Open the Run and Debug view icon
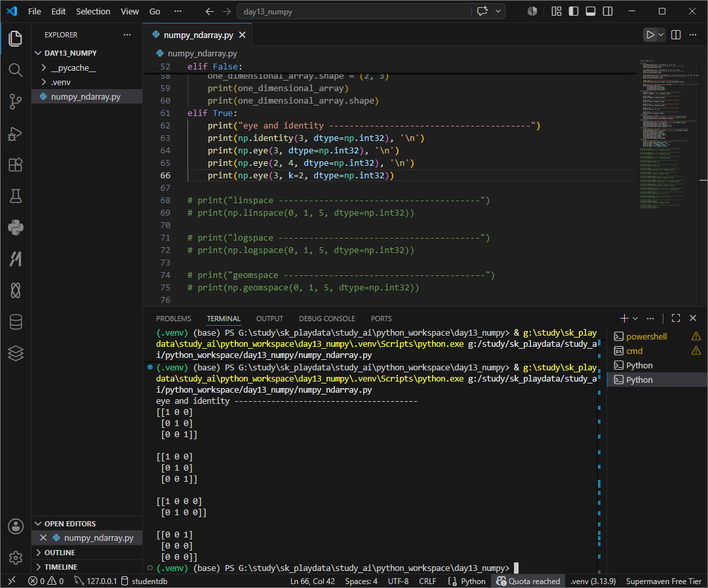This screenshot has width=708, height=588. tap(15, 134)
